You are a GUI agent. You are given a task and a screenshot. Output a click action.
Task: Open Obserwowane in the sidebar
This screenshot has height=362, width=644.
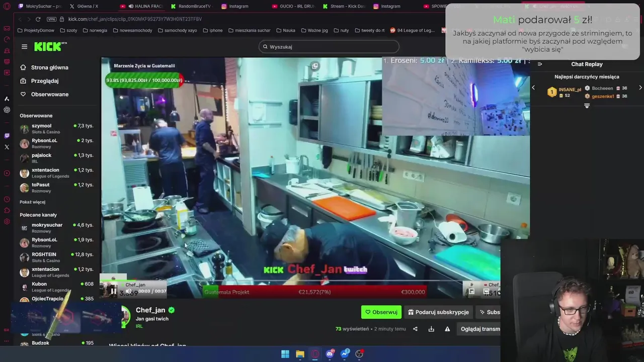(44, 95)
